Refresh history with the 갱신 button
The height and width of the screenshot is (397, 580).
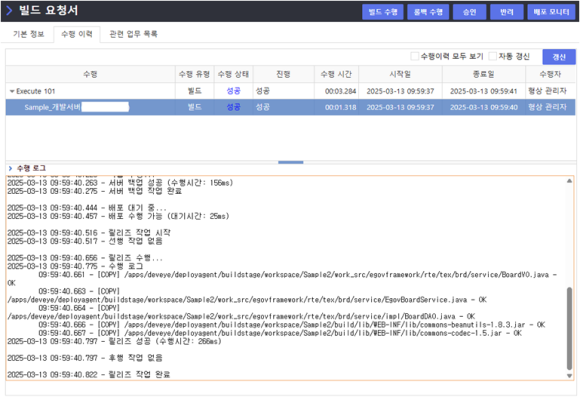[559, 57]
